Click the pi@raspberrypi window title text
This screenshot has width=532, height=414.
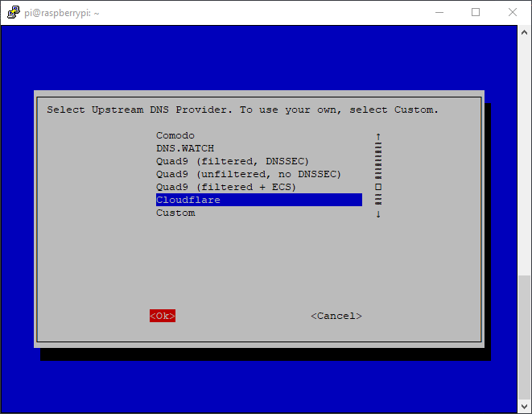(x=62, y=13)
